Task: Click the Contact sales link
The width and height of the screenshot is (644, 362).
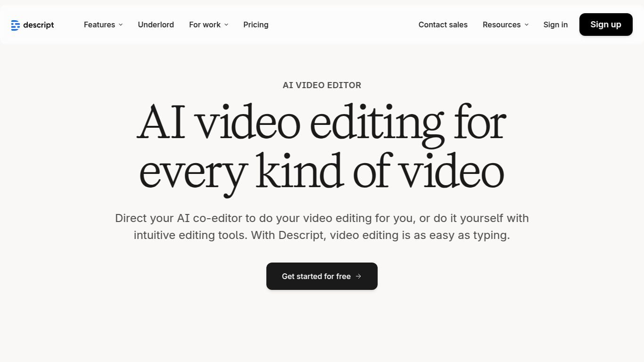Action: pyautogui.click(x=443, y=25)
